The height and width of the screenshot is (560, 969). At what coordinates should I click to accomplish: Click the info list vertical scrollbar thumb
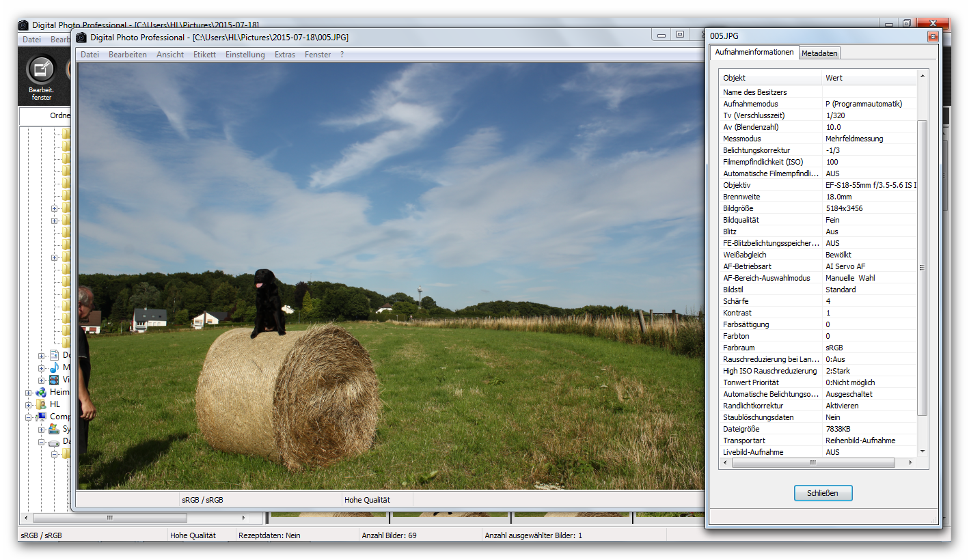point(922,268)
